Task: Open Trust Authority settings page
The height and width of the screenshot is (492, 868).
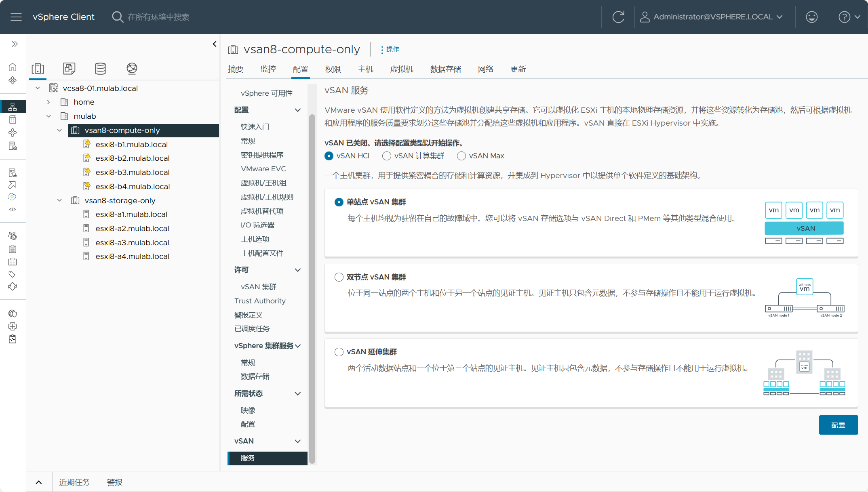Action: coord(260,301)
